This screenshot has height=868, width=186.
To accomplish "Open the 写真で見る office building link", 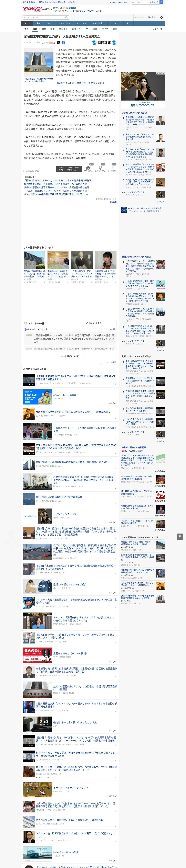I will pos(80,83).
